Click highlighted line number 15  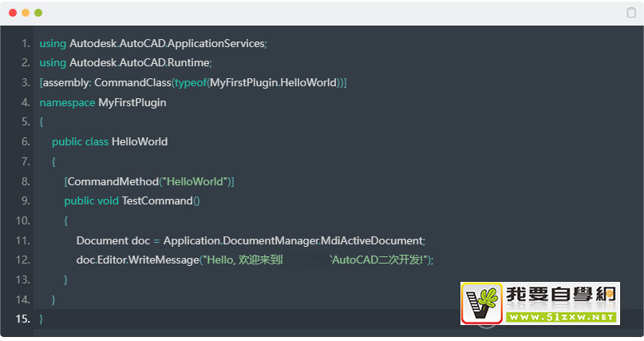point(22,319)
